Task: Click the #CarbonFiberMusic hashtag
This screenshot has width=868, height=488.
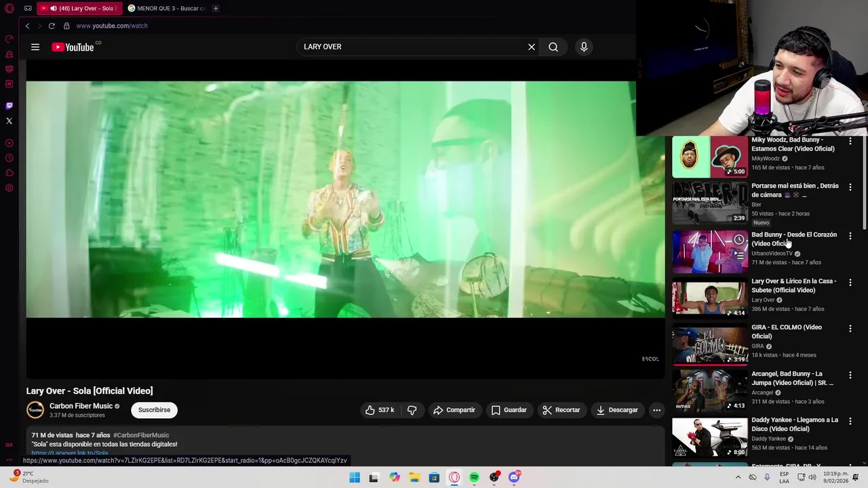Action: point(141,435)
